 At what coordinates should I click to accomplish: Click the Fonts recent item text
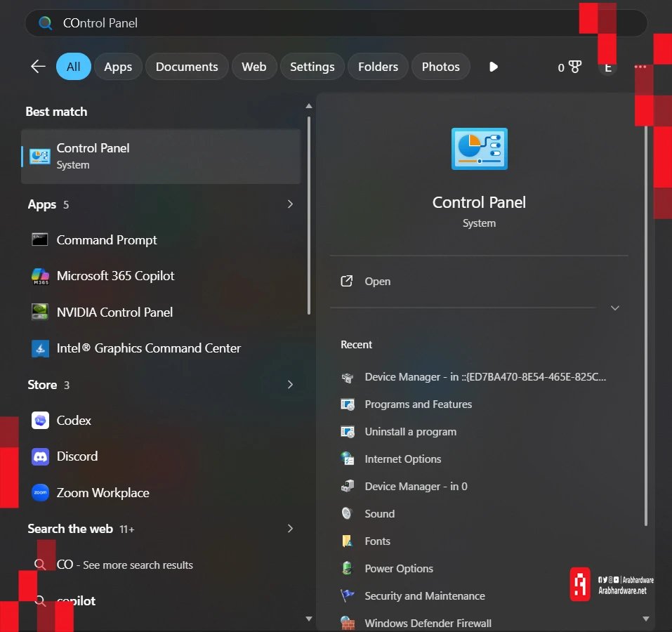click(377, 541)
